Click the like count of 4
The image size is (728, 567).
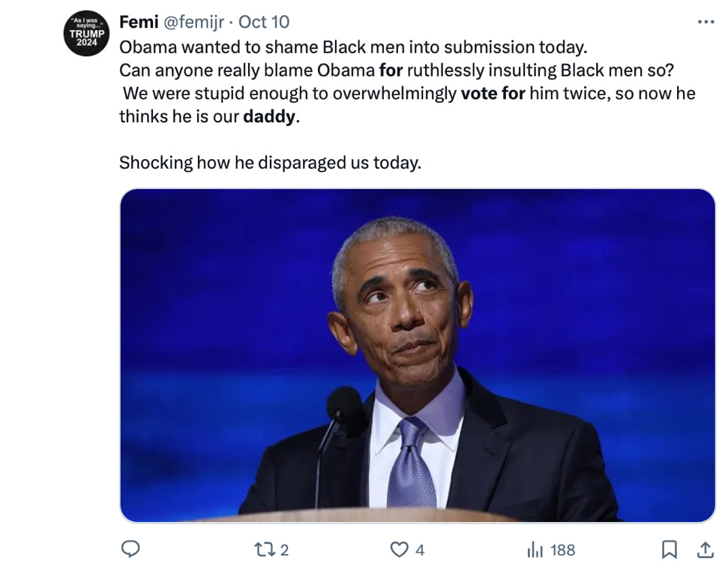pos(420,550)
